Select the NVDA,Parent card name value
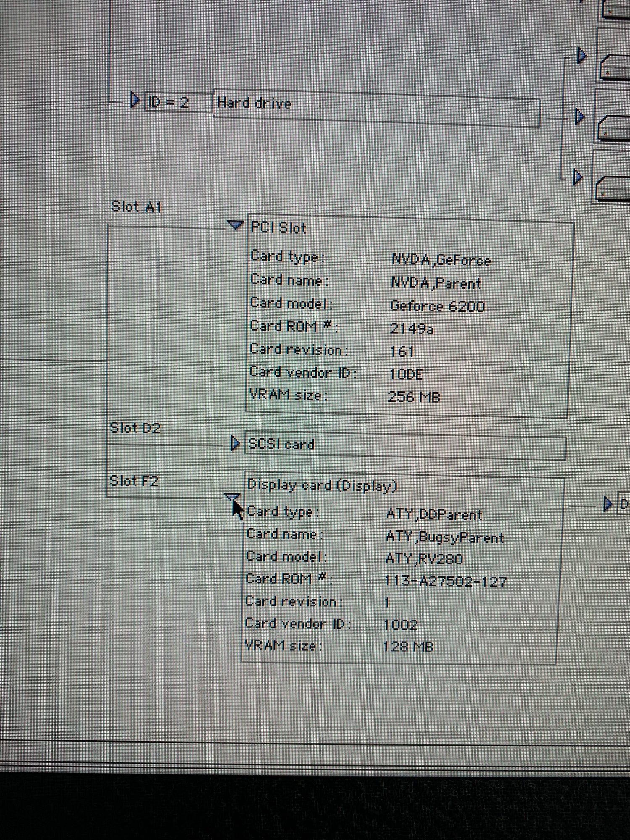 436,283
